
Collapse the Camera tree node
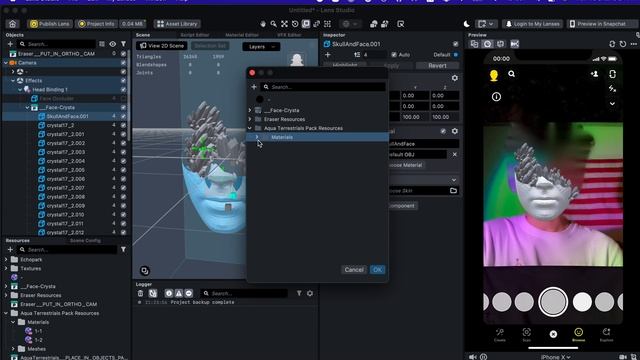click(6, 63)
